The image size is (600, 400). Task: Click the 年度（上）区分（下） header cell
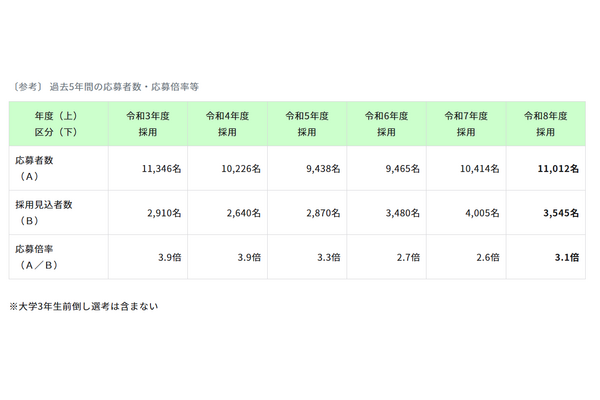click(59, 124)
